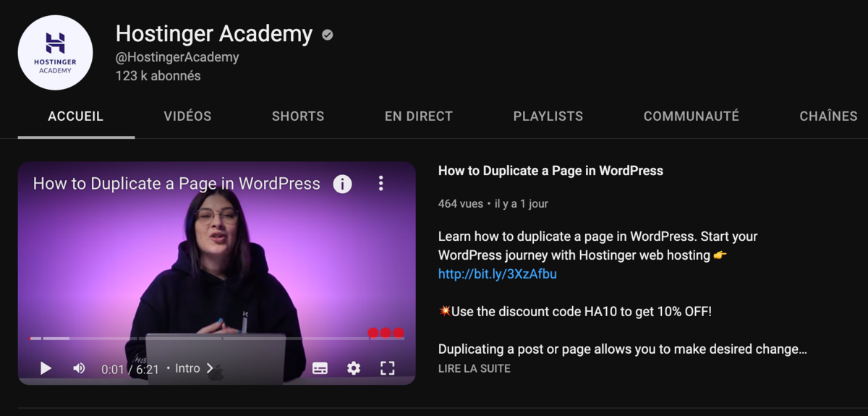Image resolution: width=868 pixels, height=416 pixels.
Task: Click the @HostingerAcademy handle
Action: [177, 57]
